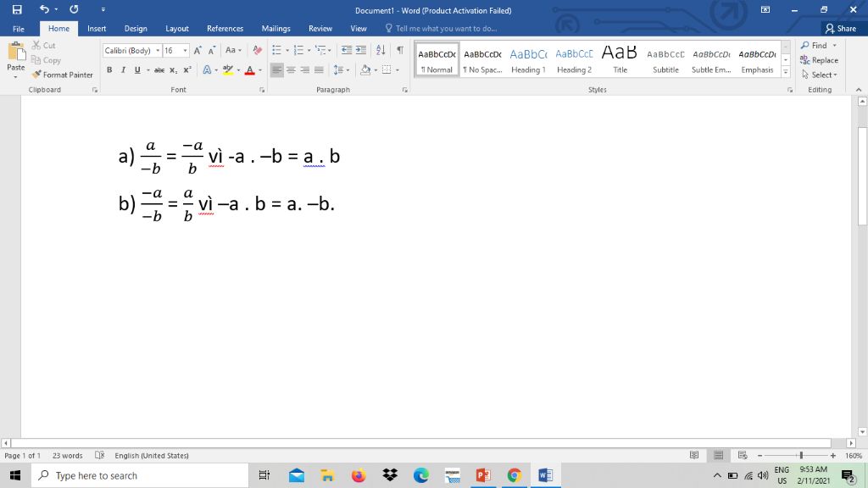
Task: Toggle Subscript formatting
Action: pyautogui.click(x=173, y=69)
